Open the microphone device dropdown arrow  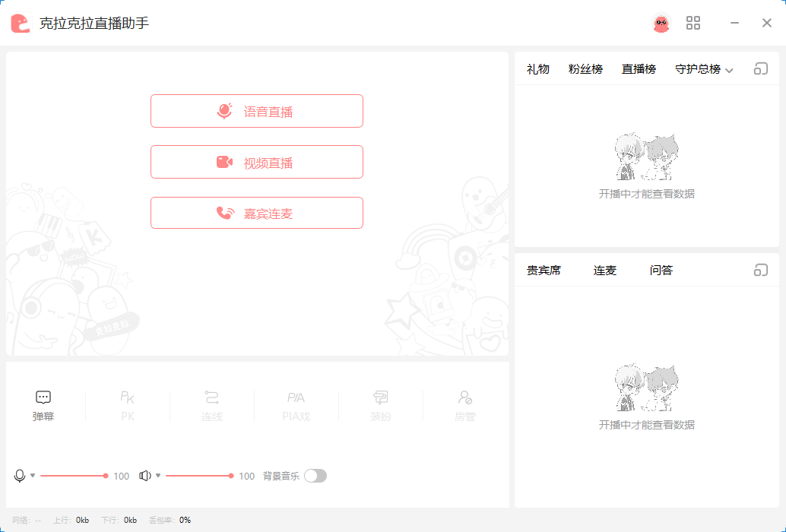pos(31,475)
